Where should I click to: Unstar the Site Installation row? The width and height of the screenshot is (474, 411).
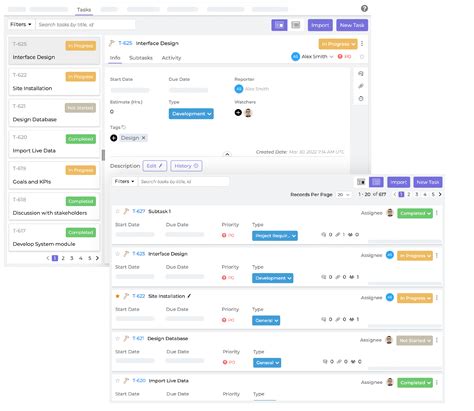117,296
